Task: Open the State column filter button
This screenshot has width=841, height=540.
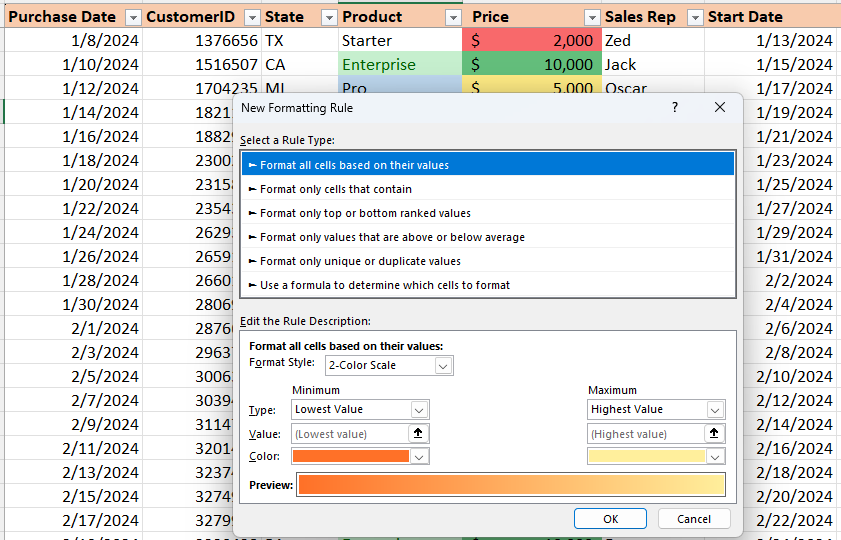Action: pos(328,18)
